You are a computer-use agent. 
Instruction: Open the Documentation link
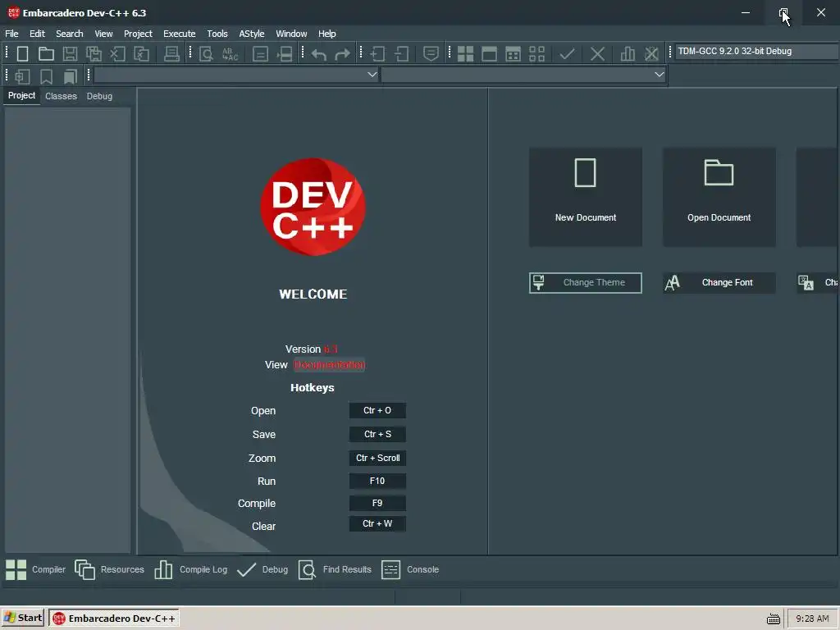tap(330, 365)
